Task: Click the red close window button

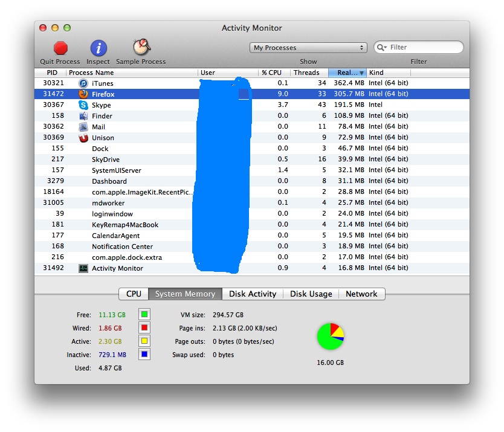Action: [x=43, y=28]
